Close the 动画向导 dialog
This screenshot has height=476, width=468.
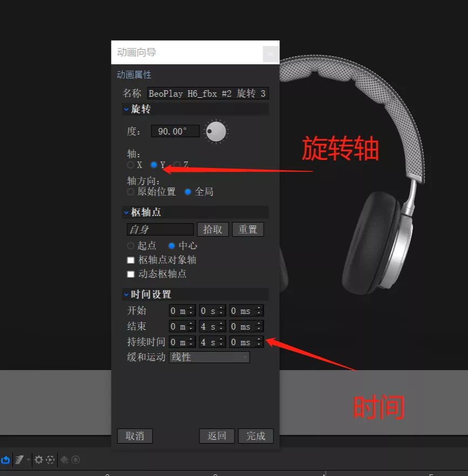click(270, 54)
